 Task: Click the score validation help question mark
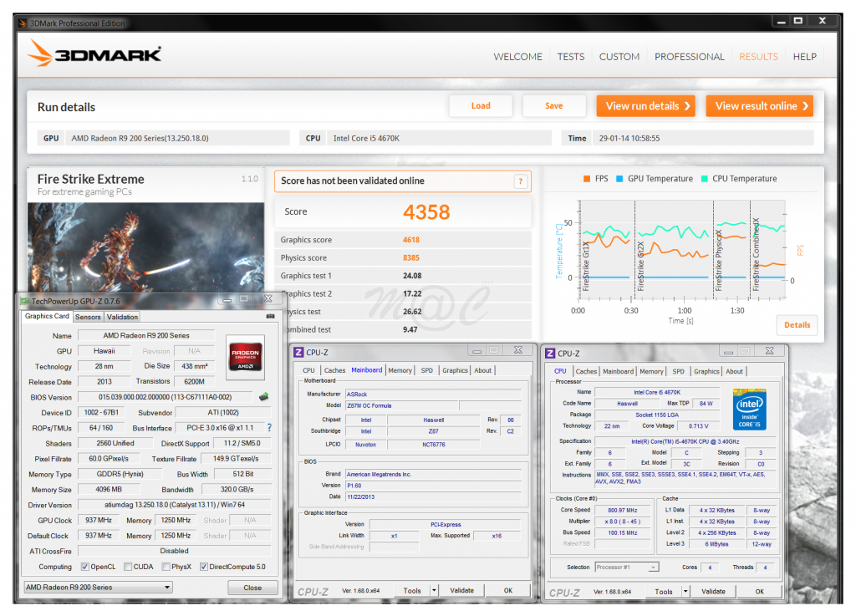520,181
